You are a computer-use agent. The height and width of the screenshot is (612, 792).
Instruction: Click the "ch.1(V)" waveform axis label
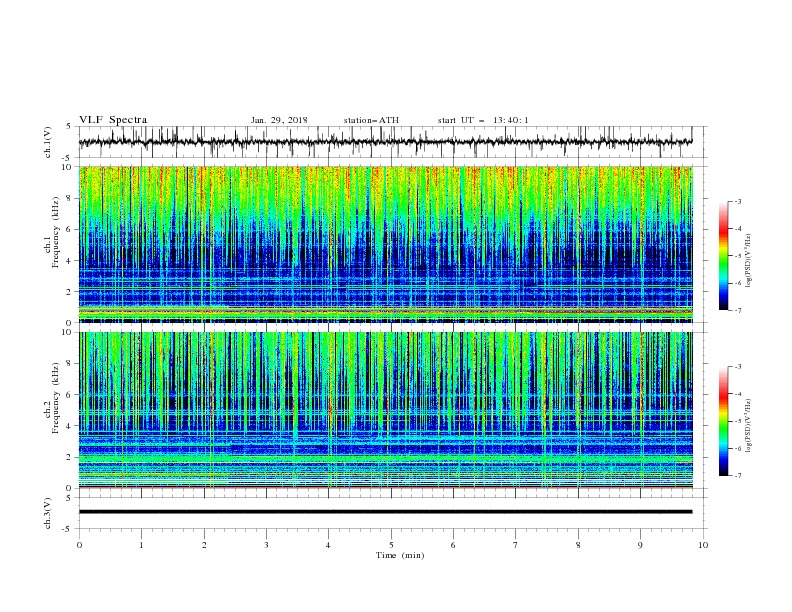coord(48,142)
